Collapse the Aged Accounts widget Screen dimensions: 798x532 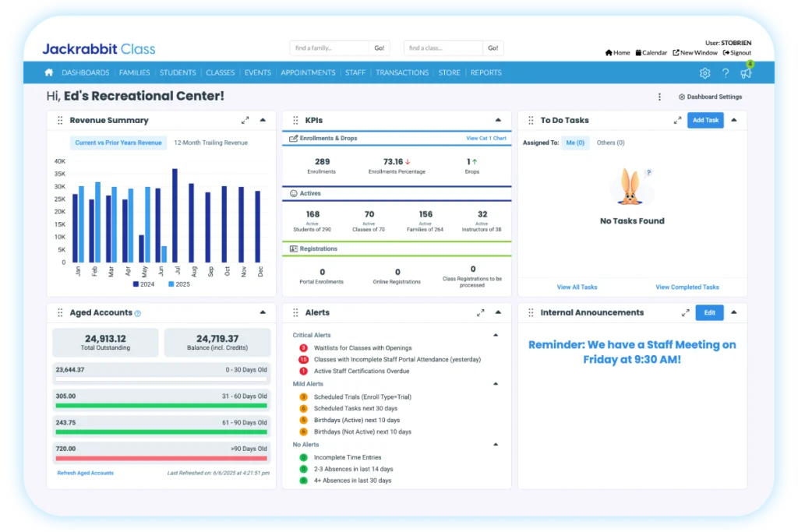click(263, 312)
